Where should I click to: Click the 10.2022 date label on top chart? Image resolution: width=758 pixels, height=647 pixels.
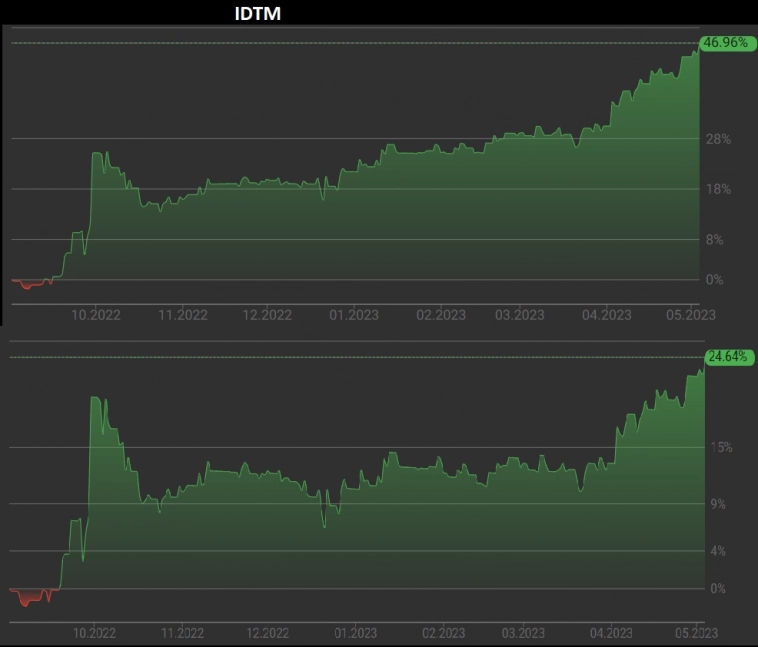click(96, 315)
